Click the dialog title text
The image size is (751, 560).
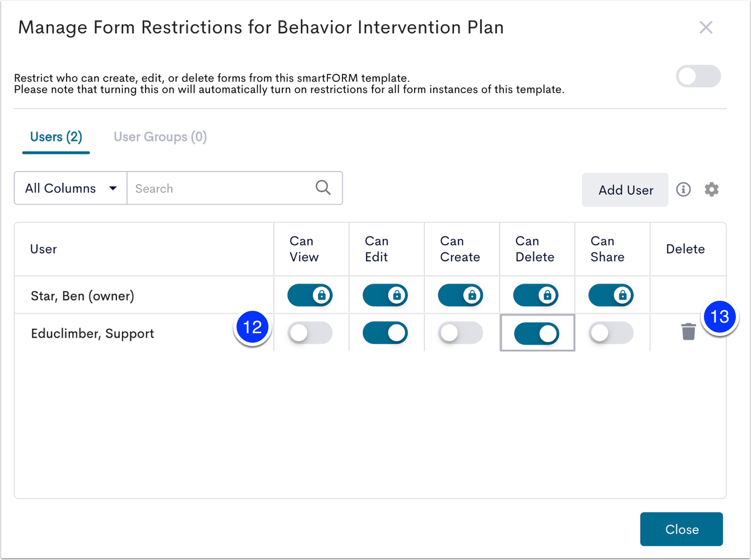pyautogui.click(x=261, y=27)
